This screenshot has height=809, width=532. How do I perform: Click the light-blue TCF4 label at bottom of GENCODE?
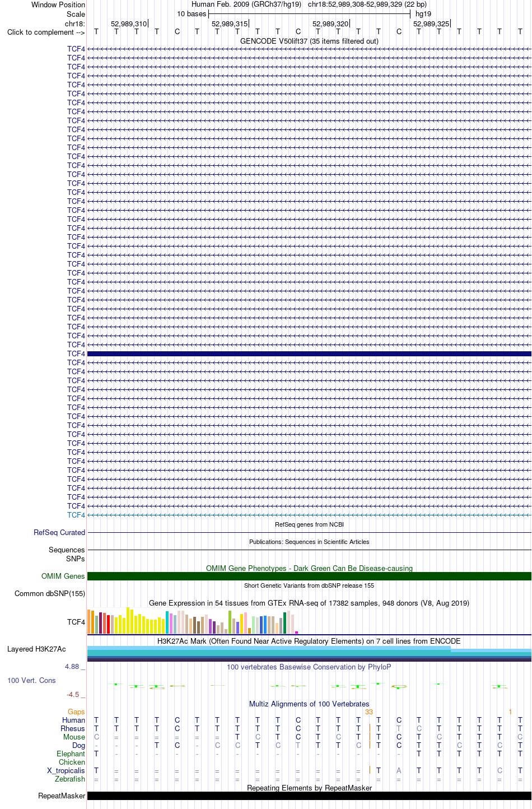pyautogui.click(x=76, y=515)
